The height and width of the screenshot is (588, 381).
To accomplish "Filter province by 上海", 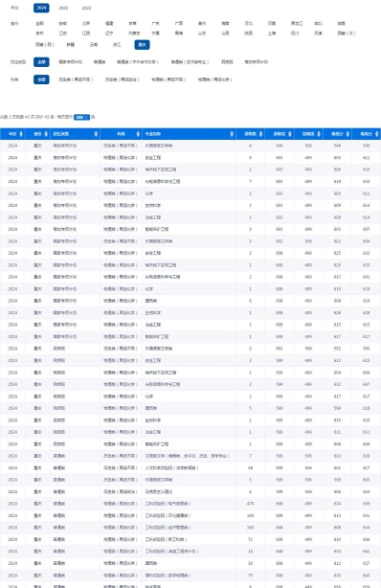I will tap(272, 34).
